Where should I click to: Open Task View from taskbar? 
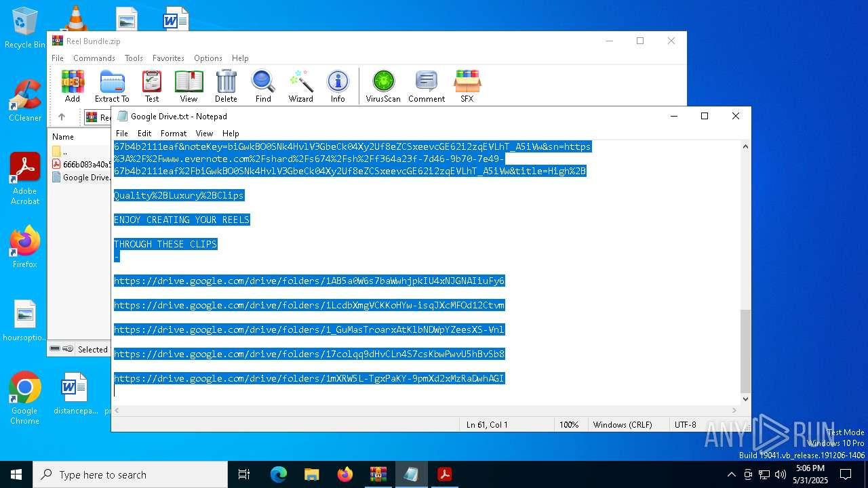click(x=244, y=474)
